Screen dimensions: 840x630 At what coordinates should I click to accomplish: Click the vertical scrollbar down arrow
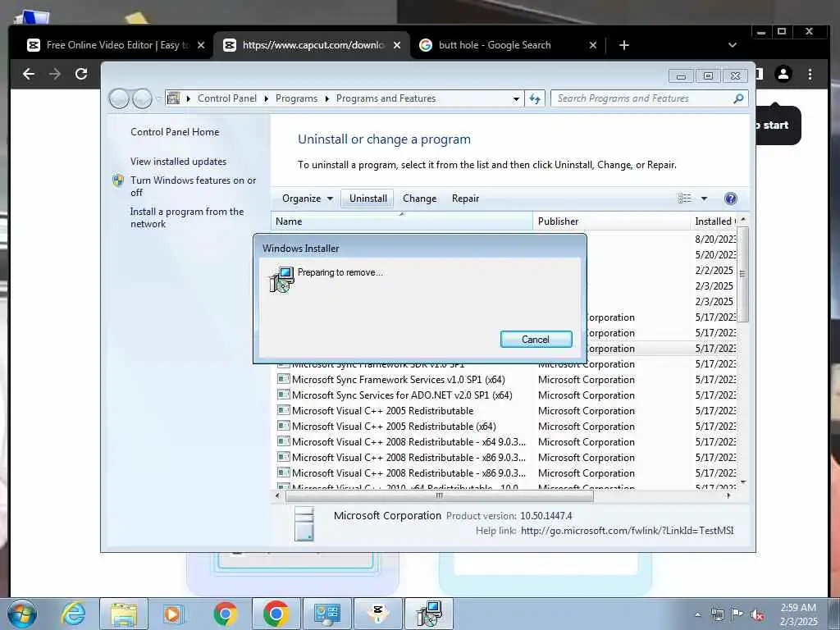click(x=743, y=482)
